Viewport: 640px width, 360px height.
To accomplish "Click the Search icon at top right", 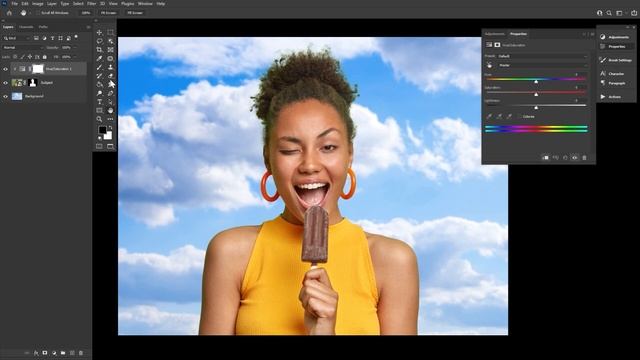I will coord(609,13).
